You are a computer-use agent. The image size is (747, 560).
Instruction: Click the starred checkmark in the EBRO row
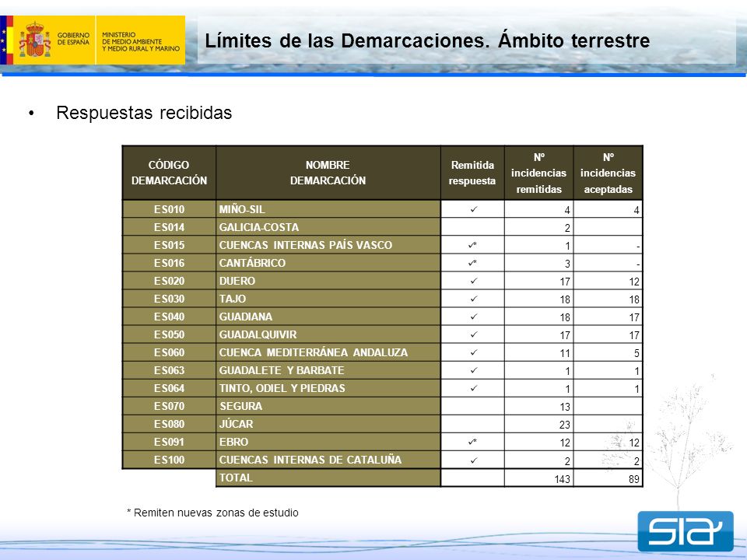click(472, 442)
